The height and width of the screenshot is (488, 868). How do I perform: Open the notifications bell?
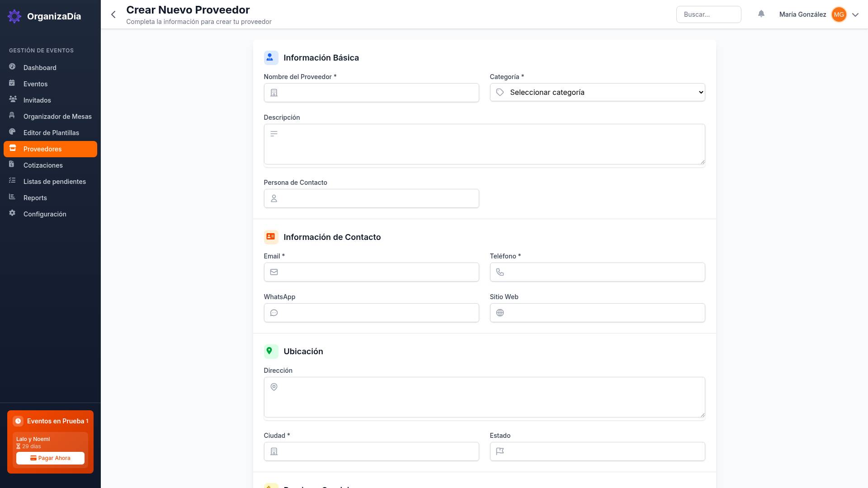[761, 14]
